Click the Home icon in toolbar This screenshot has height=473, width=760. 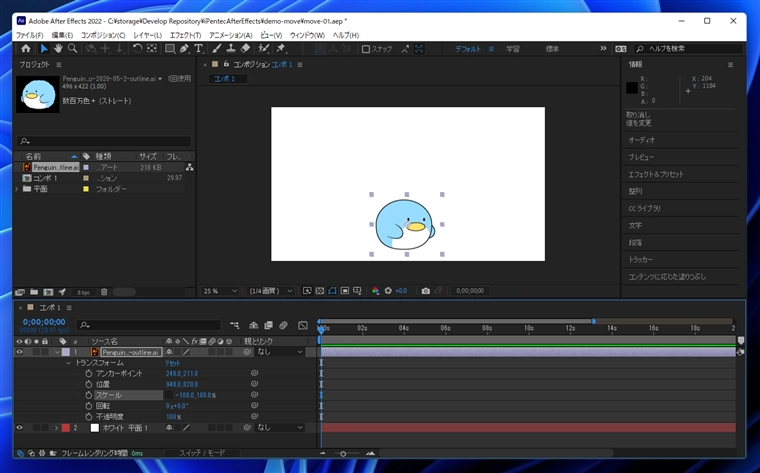(26, 48)
